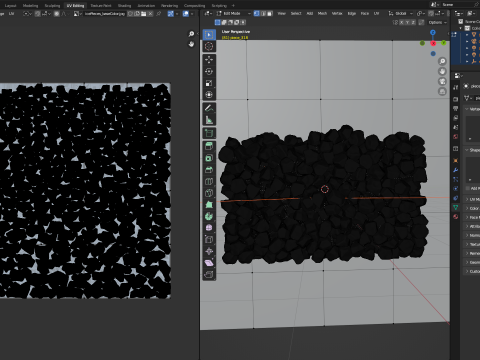The height and width of the screenshot is (360, 480).
Task: Switch to the Shading workspace tab
Action: click(124, 6)
